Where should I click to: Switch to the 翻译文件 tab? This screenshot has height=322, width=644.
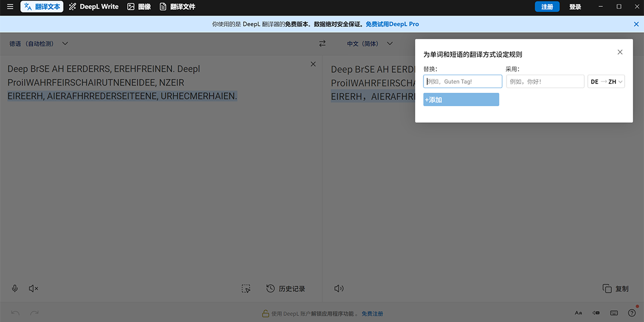click(177, 7)
